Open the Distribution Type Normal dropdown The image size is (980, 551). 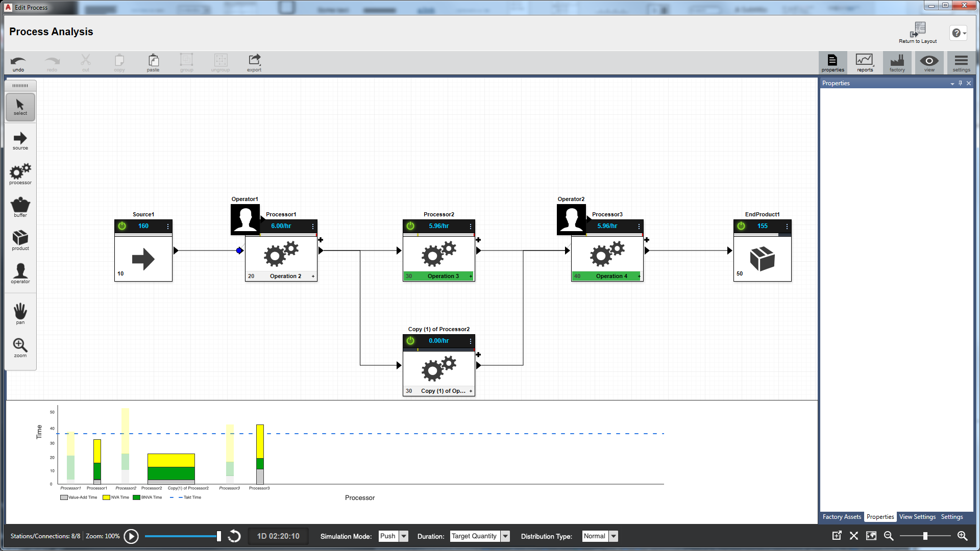pyautogui.click(x=614, y=536)
